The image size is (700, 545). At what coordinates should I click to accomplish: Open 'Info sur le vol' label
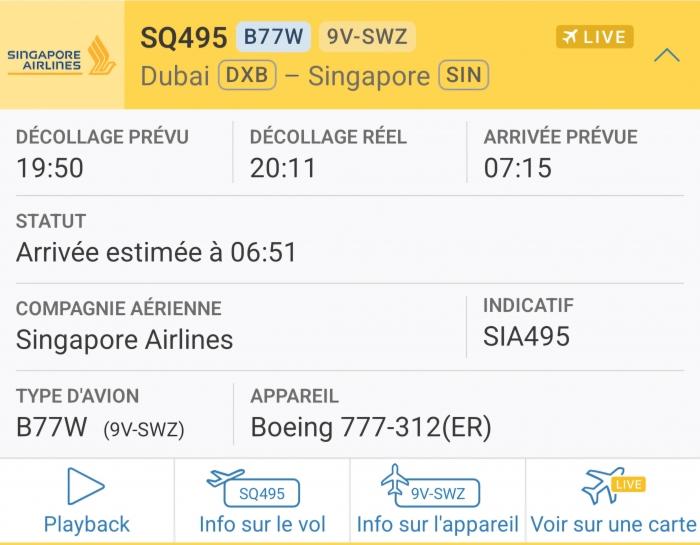click(x=262, y=524)
